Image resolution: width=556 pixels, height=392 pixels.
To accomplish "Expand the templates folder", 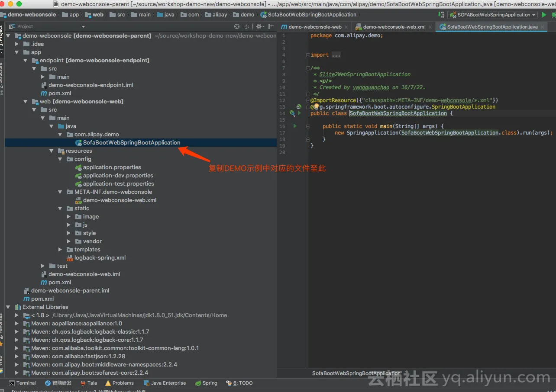I will pyautogui.click(x=60, y=249).
